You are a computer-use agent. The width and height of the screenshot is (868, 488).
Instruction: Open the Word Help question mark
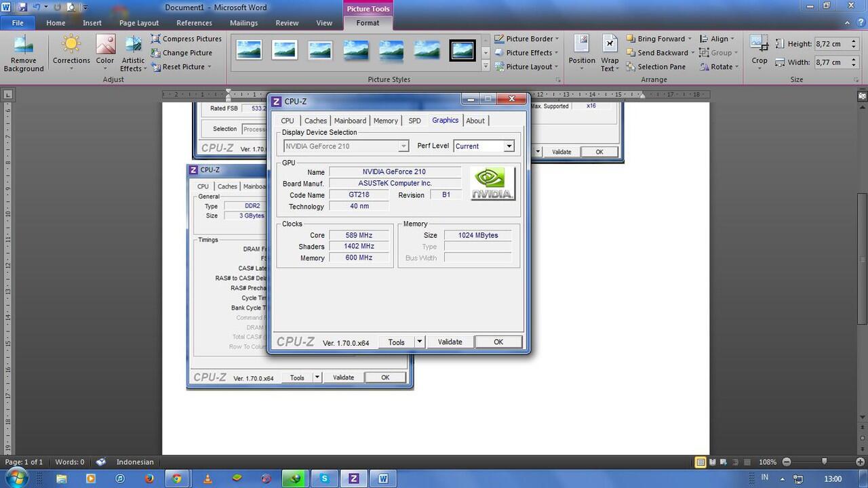point(860,22)
